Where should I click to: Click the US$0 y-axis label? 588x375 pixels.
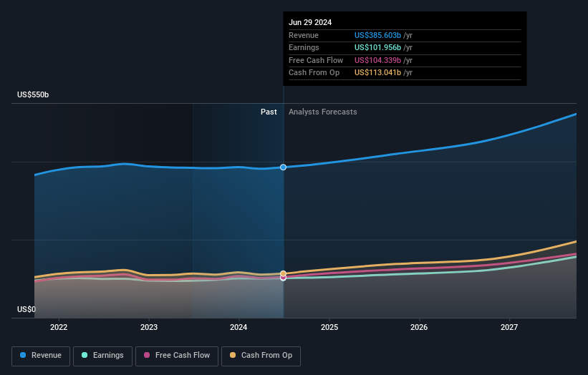26,309
